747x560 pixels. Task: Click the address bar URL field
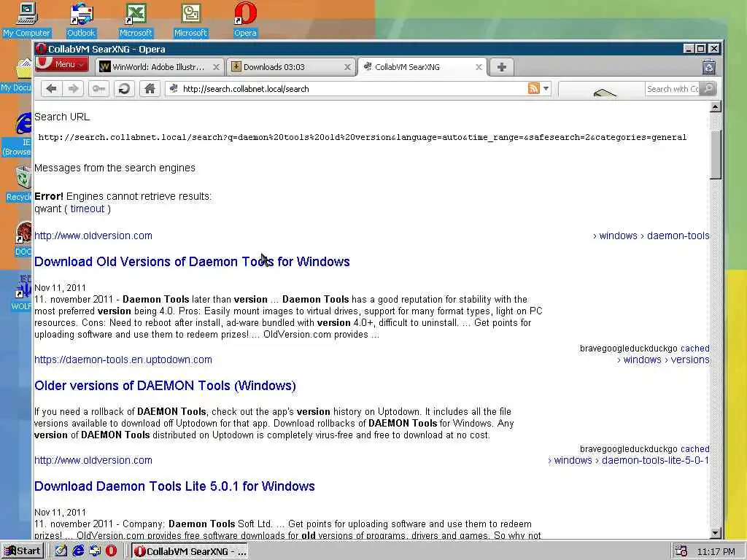(352, 88)
